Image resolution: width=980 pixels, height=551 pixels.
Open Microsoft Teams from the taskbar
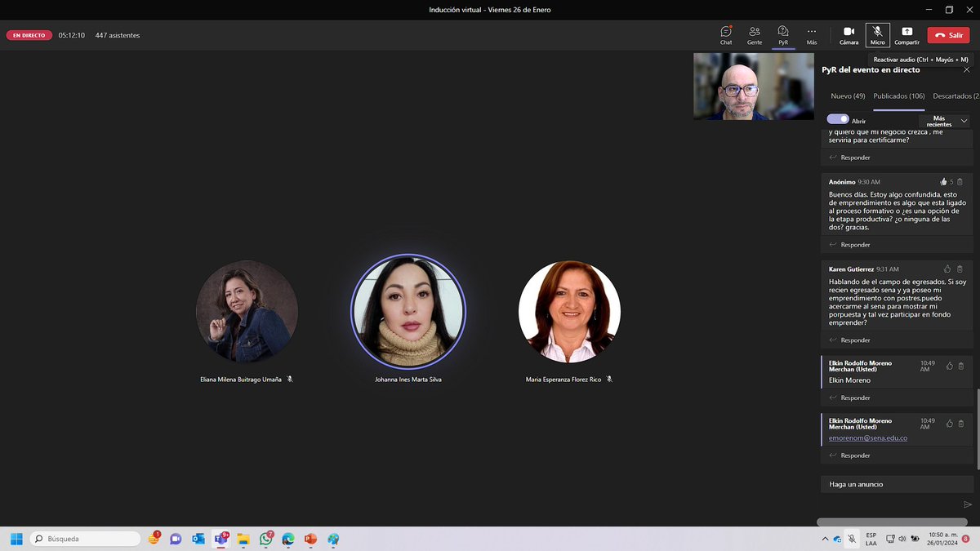(220, 539)
